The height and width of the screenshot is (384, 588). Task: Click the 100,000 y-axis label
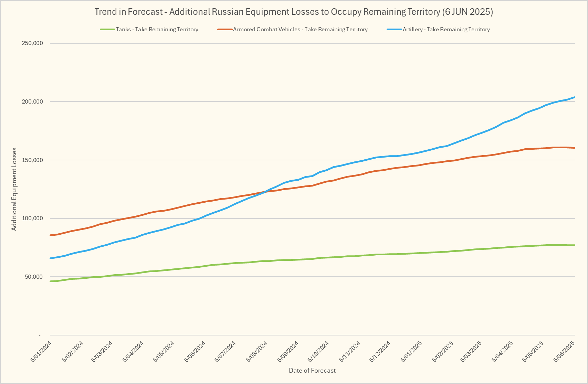32,218
